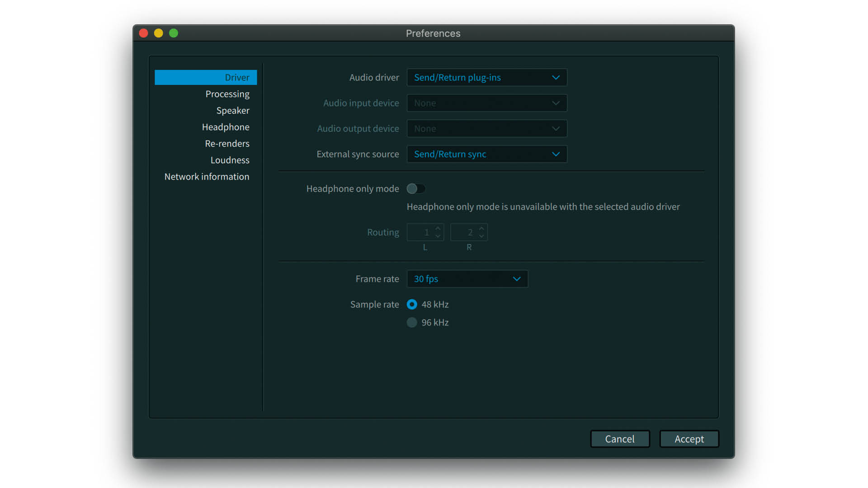Expand the Audio output device dropdown
Image resolution: width=868 pixels, height=488 pixels.
487,129
